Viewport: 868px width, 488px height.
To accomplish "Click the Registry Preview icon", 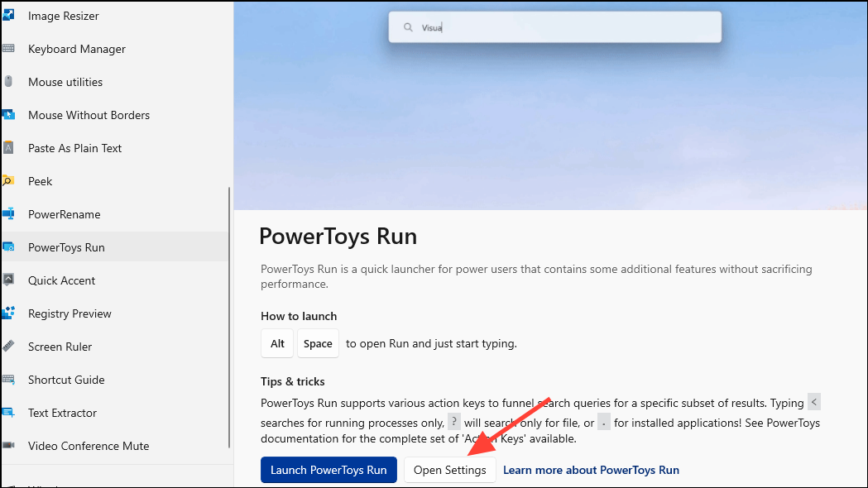I will coord(8,313).
